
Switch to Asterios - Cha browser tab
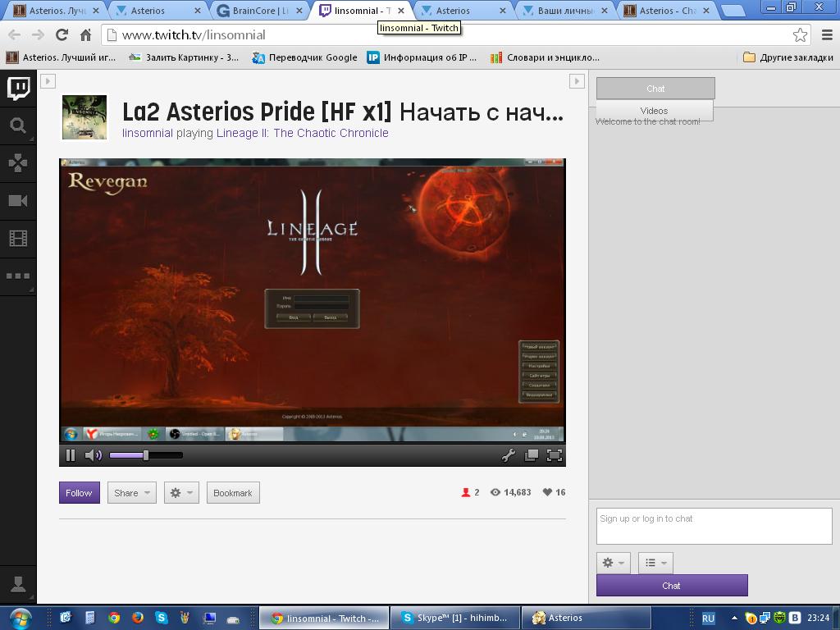coord(667,10)
